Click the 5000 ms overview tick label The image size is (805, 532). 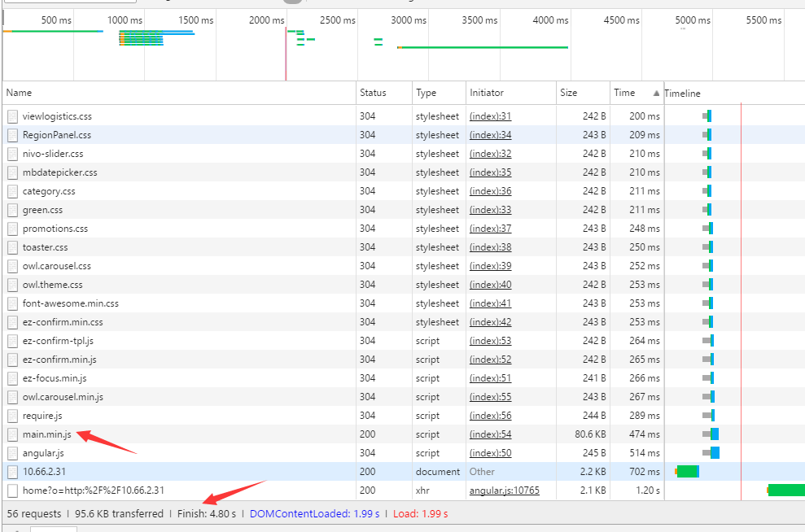pyautogui.click(x=693, y=20)
